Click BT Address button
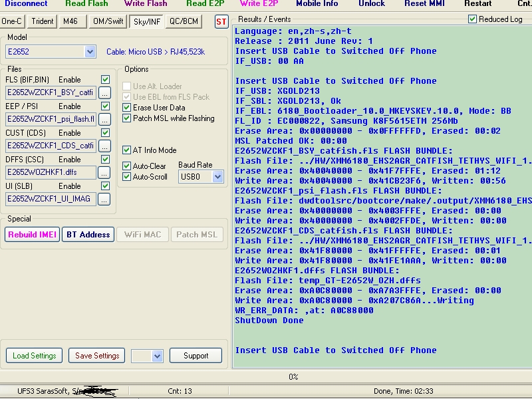The image size is (532, 399). (x=88, y=235)
